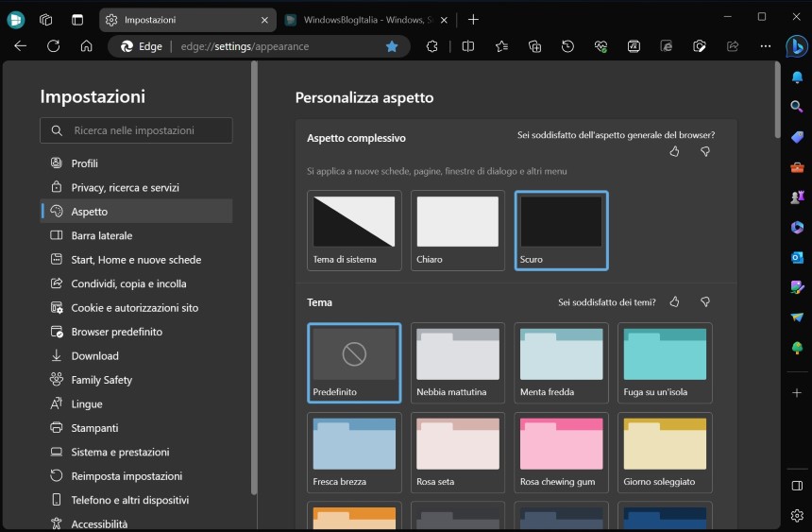
Task: Open Download settings section
Action: tap(136, 355)
